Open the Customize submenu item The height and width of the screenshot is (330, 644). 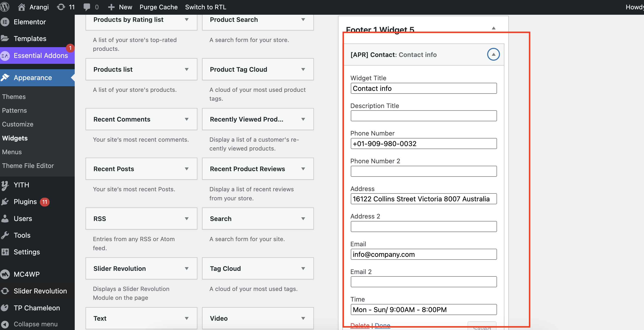(x=17, y=124)
